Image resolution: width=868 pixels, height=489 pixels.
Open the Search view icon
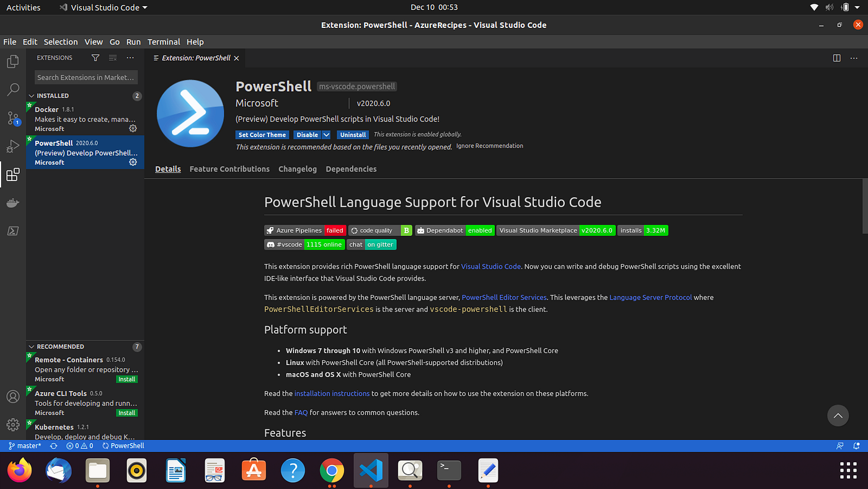(12, 89)
